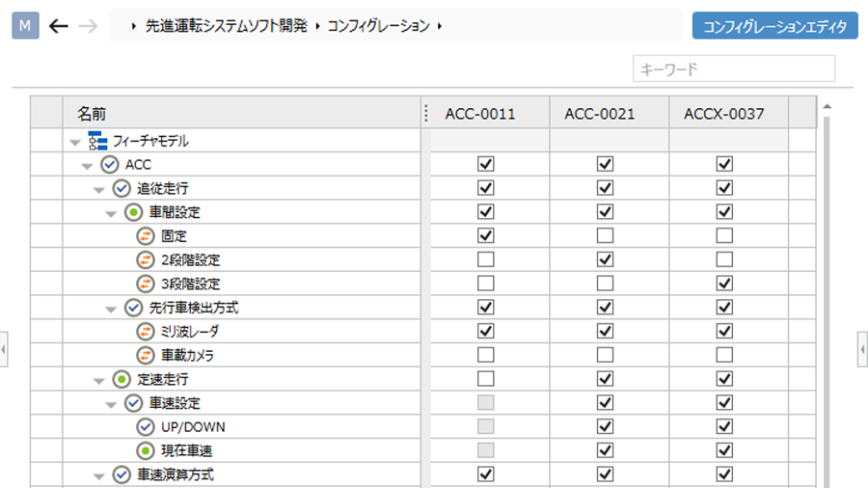Click the orange icon beside ミリ波レーダ
Viewport: 868px width, 488px height.
click(x=146, y=332)
